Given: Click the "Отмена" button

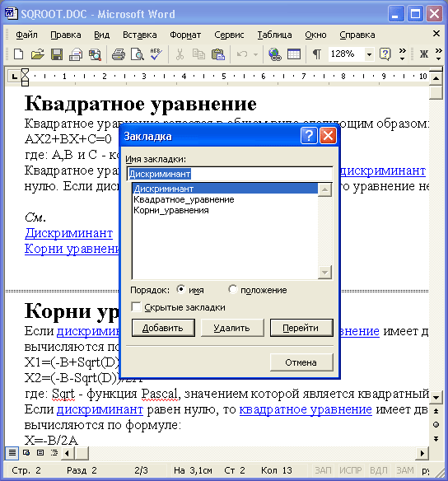Looking at the screenshot, I should (301, 362).
